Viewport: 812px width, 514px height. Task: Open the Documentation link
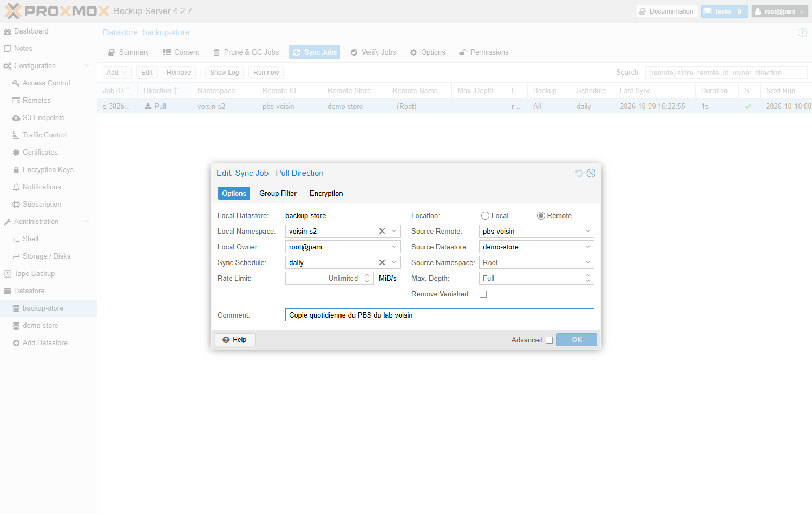point(666,11)
